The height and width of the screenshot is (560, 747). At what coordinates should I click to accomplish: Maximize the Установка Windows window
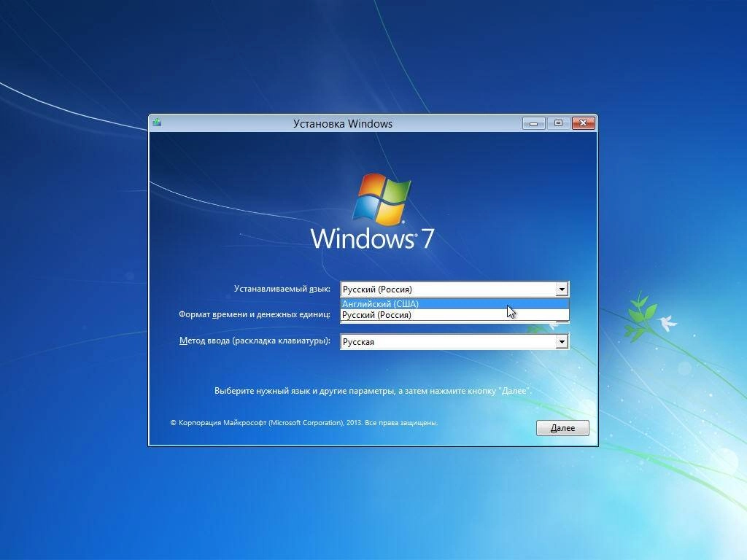pyautogui.click(x=558, y=123)
